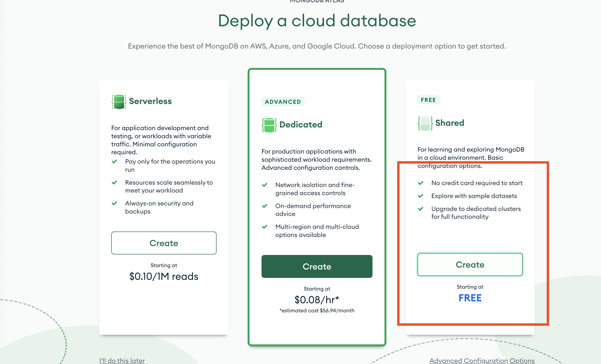
Task: Click 'Explore with sample datasets' text
Action: click(x=474, y=196)
